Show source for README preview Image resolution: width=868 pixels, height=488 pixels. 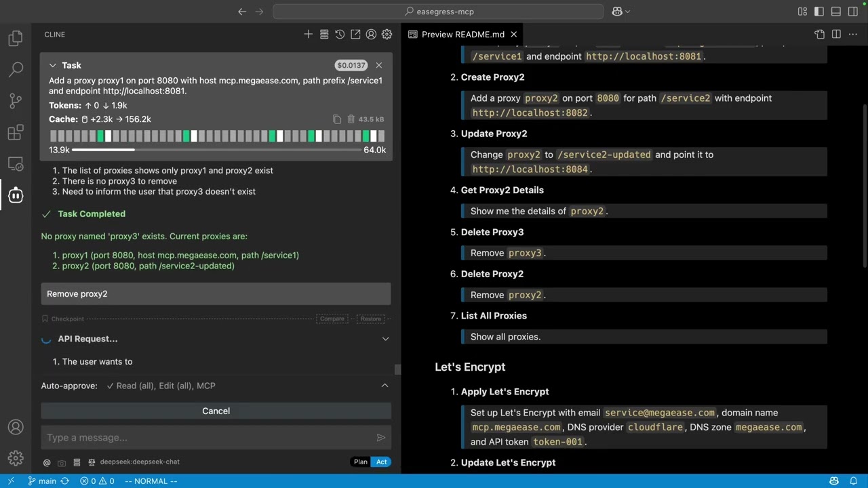[820, 35]
